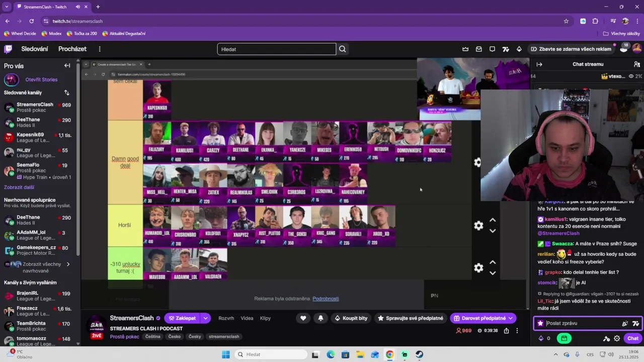Expand the Zaklepat dropdown arrow
Screen dimensions: 644x362
(x=205, y=318)
